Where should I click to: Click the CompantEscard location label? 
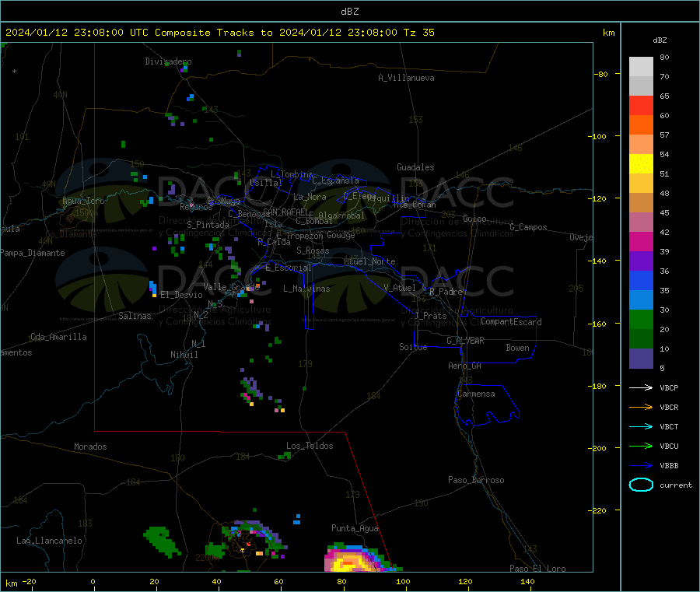coord(511,322)
